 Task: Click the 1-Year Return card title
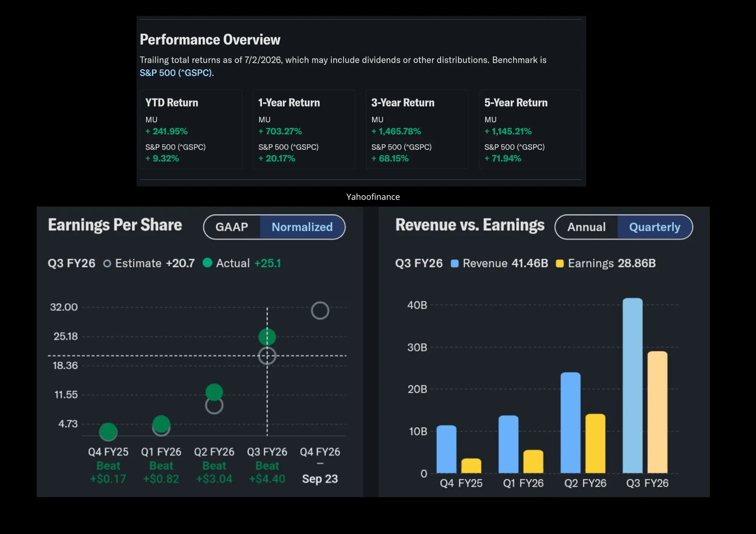[x=289, y=103]
